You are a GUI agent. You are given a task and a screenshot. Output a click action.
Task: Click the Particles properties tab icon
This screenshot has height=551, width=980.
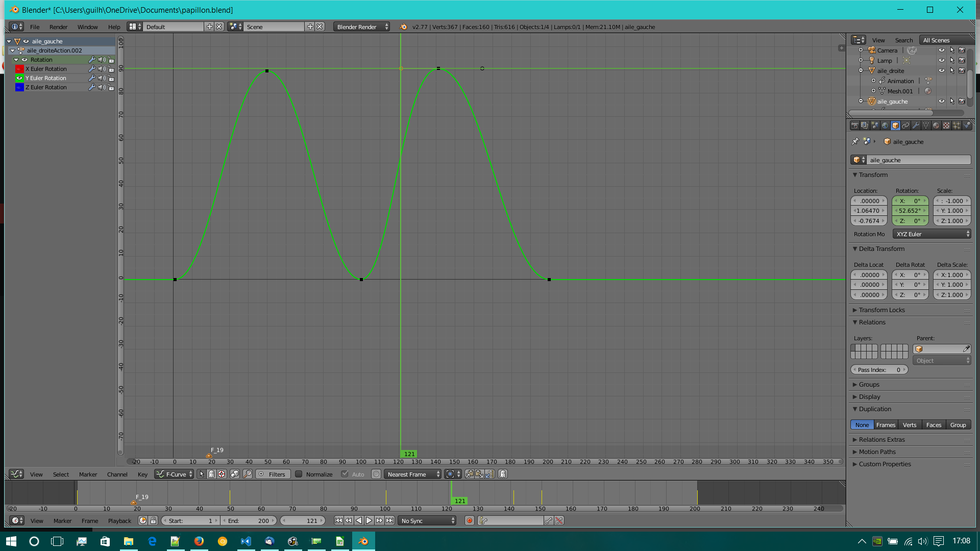(x=957, y=126)
